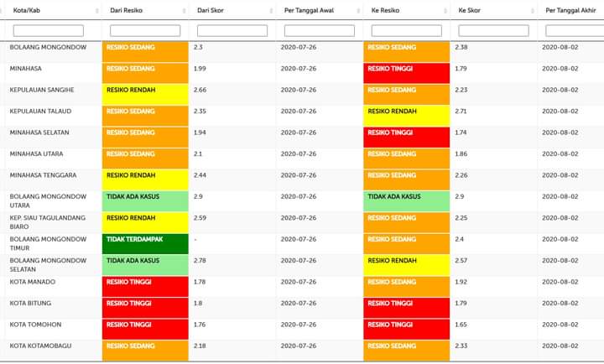
Task: Click Ke Skor value 2.71
Action: click(461, 112)
